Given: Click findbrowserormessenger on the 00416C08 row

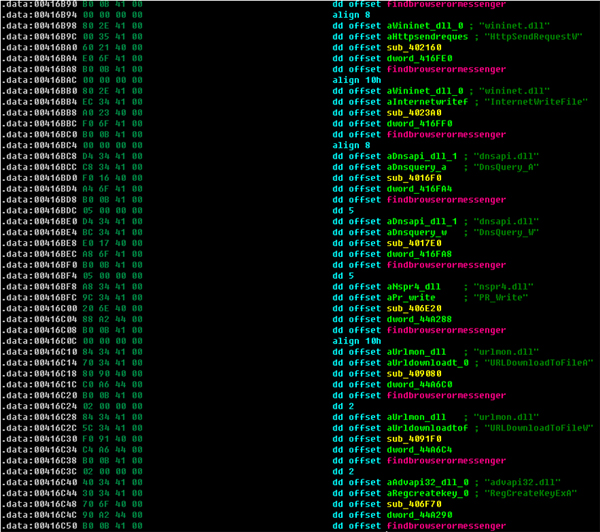Looking at the screenshot, I should coord(446,330).
